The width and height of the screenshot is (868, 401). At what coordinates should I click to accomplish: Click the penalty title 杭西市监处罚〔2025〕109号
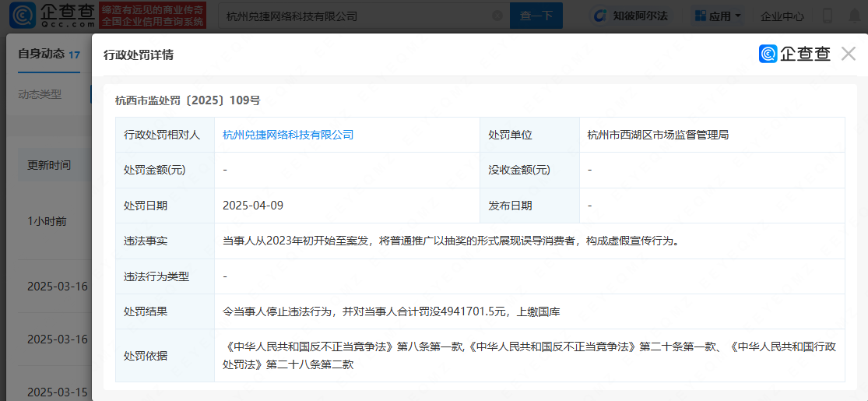188,100
